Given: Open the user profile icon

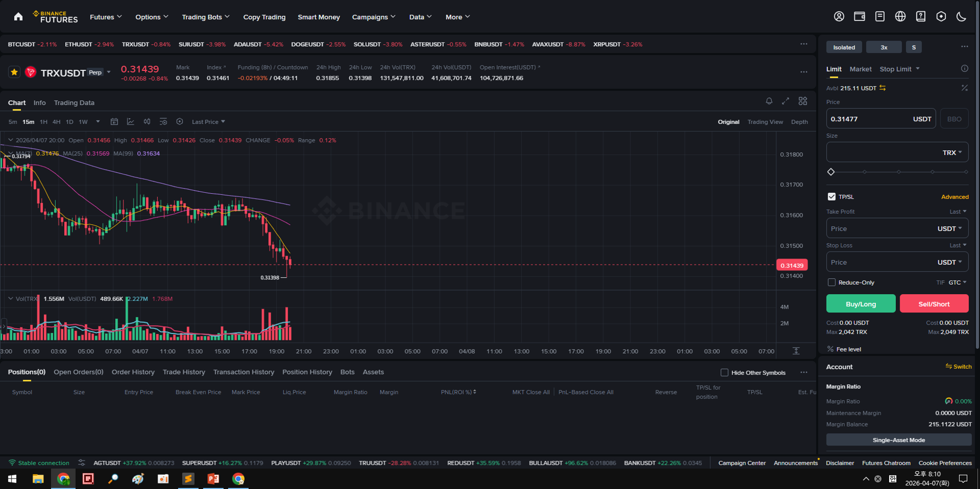Looking at the screenshot, I should pyautogui.click(x=839, y=16).
